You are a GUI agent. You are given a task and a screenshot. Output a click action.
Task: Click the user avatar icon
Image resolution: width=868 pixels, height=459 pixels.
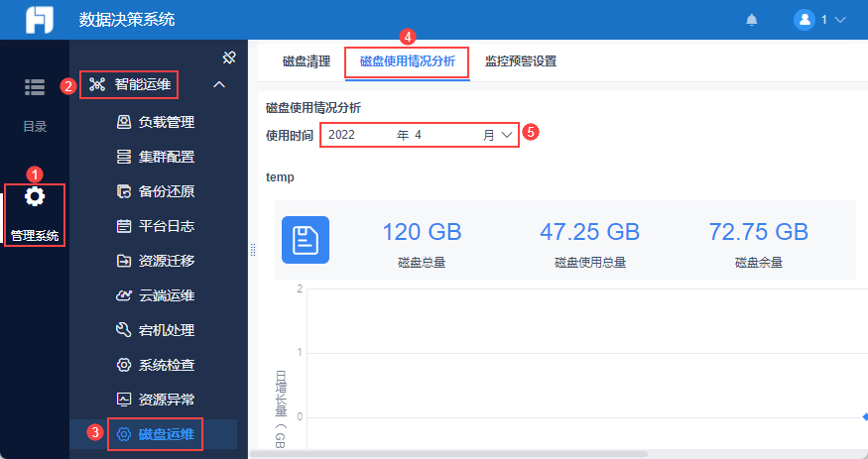coord(805,20)
